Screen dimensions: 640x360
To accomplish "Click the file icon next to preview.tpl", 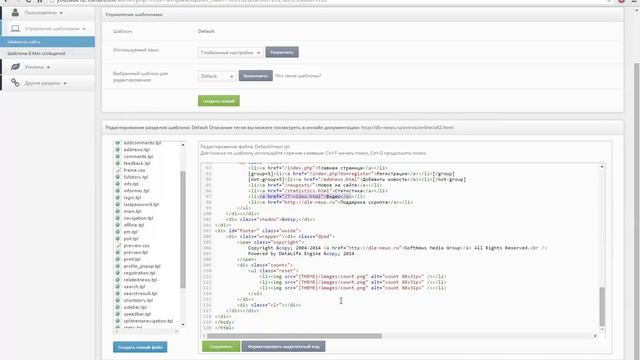I will click(118, 252).
